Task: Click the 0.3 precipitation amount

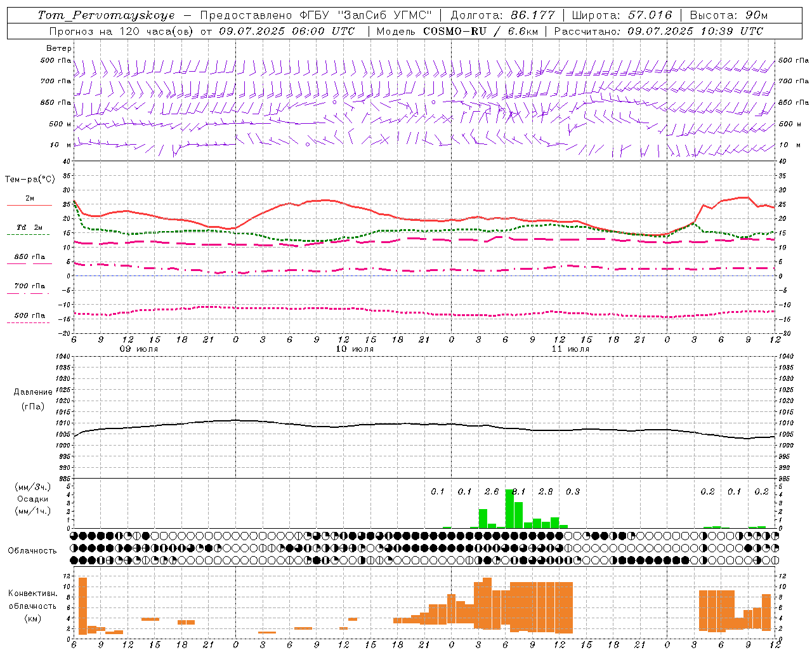Action: click(572, 492)
